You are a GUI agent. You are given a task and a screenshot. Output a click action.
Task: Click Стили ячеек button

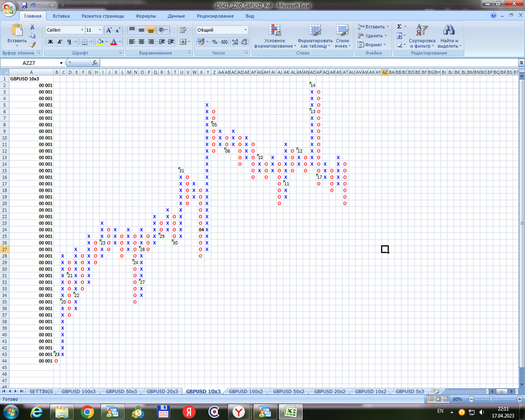342,36
